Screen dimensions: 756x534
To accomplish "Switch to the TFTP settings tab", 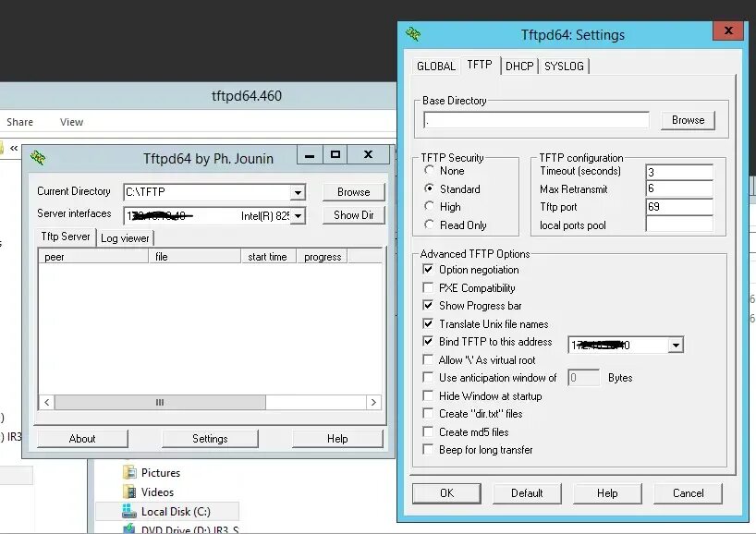I will (x=480, y=65).
